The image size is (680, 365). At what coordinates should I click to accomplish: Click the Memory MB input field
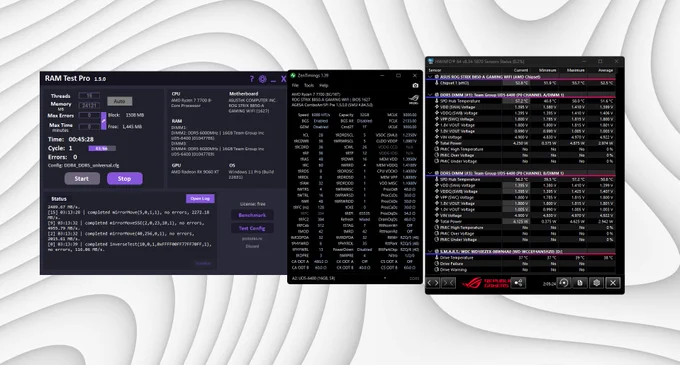pyautogui.click(x=89, y=105)
